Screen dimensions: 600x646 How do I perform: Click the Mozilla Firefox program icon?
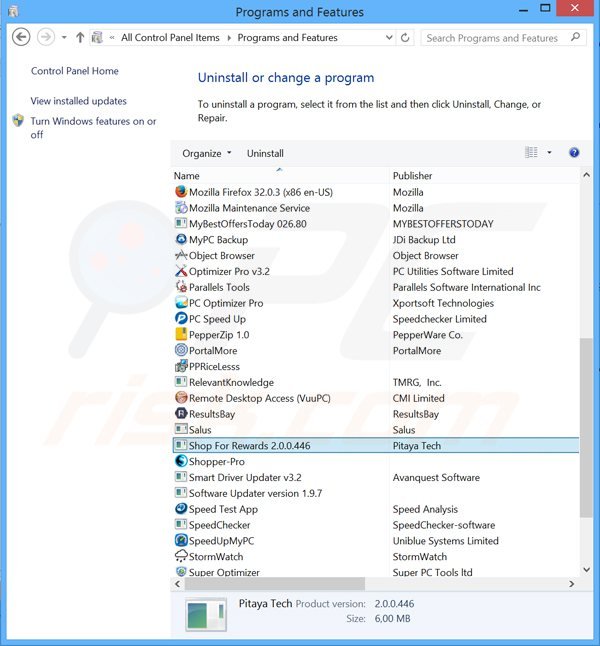(181, 192)
